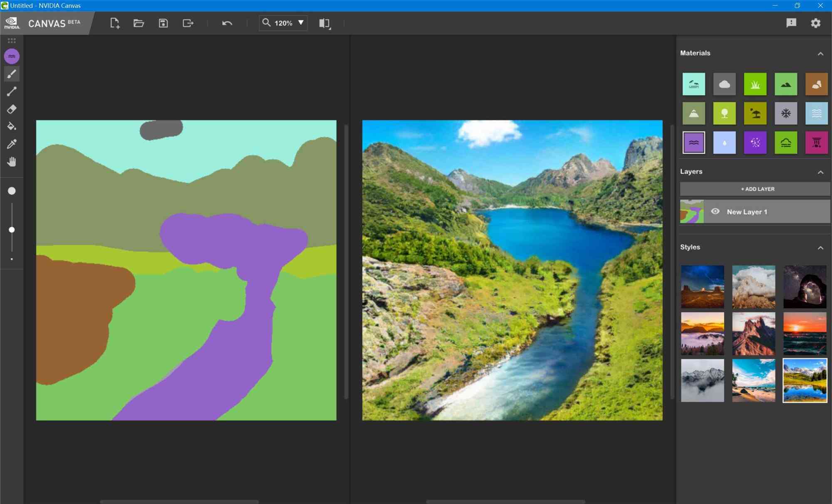Select the Line tool

pos(11,91)
